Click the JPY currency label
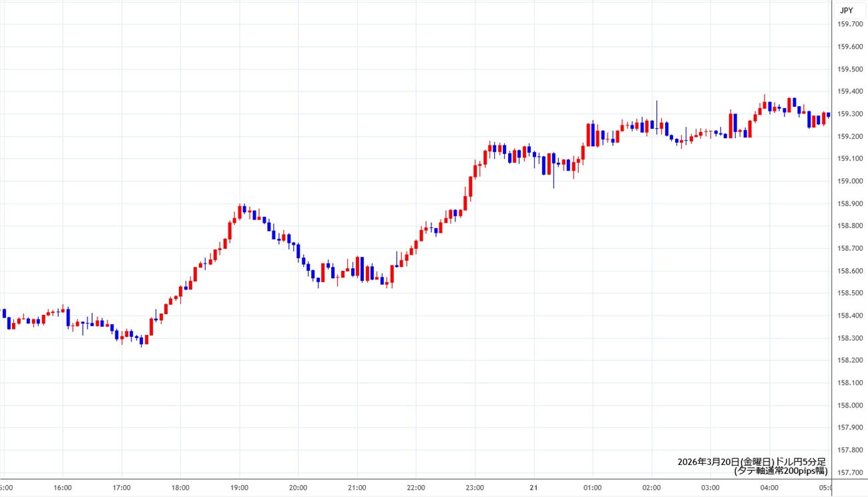The height and width of the screenshot is (497, 868). pyautogui.click(x=846, y=10)
